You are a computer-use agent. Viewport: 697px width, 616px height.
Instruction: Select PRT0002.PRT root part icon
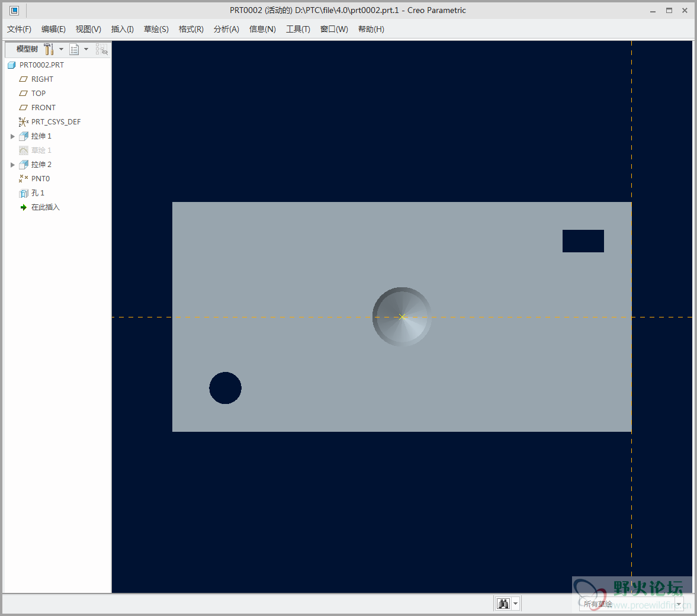point(12,65)
